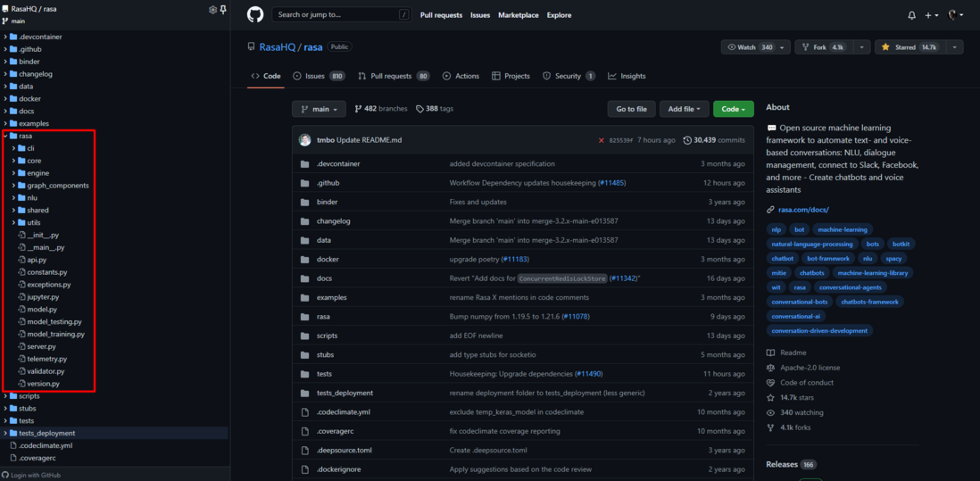Open the green Code dropdown
Screen dimensions: 980x481
(x=733, y=109)
